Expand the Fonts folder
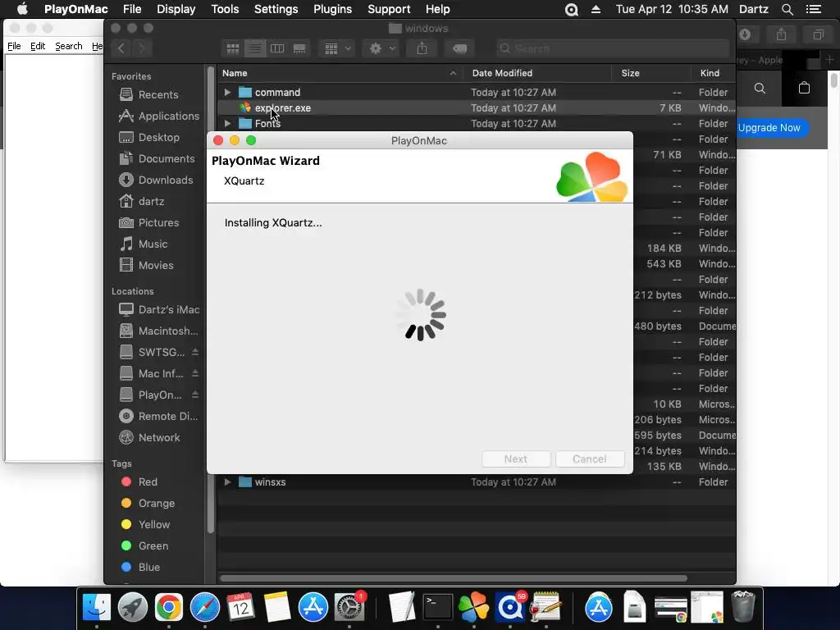The image size is (840, 630). [227, 123]
